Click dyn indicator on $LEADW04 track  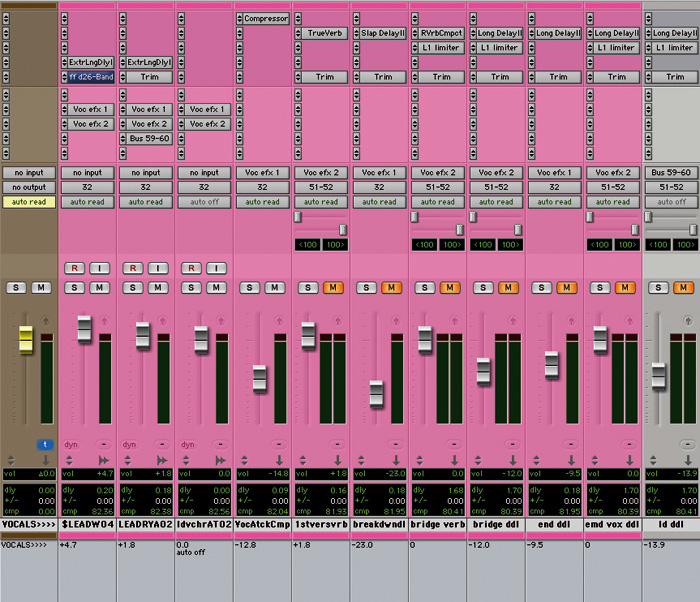[71, 444]
